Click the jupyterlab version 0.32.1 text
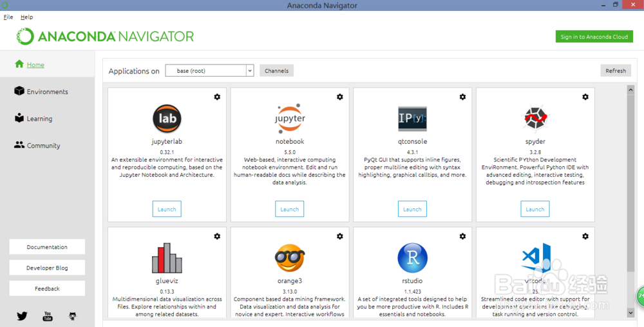 (167, 152)
